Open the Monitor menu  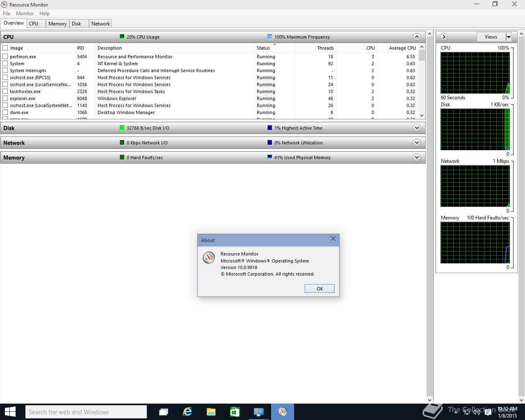tap(25, 14)
